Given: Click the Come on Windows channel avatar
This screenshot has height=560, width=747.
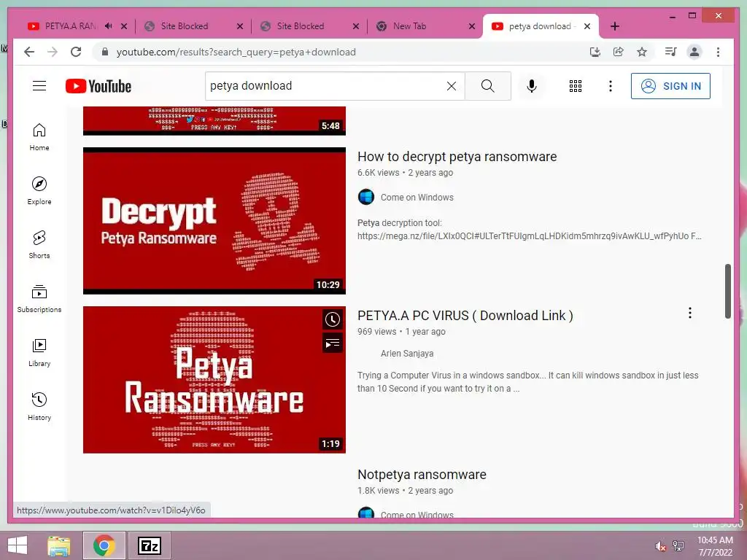Looking at the screenshot, I should pos(366,197).
